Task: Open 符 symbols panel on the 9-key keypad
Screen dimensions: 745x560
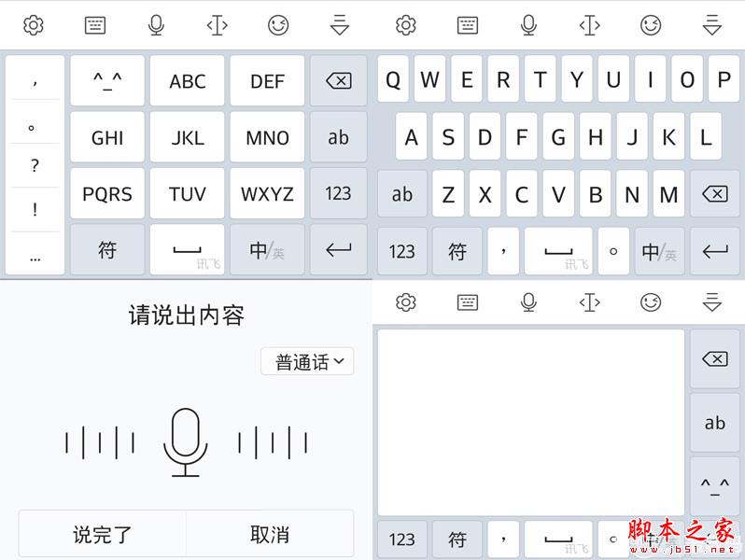Action: click(x=107, y=250)
